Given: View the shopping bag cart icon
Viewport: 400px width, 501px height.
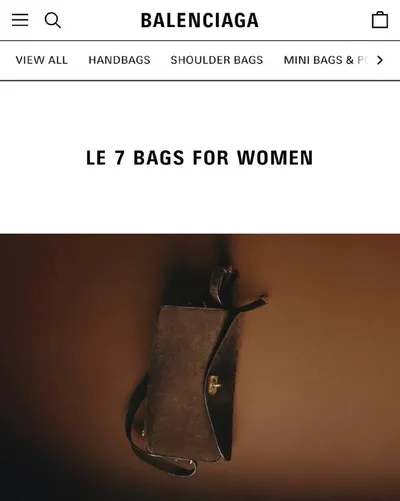Looking at the screenshot, I should pos(380,20).
